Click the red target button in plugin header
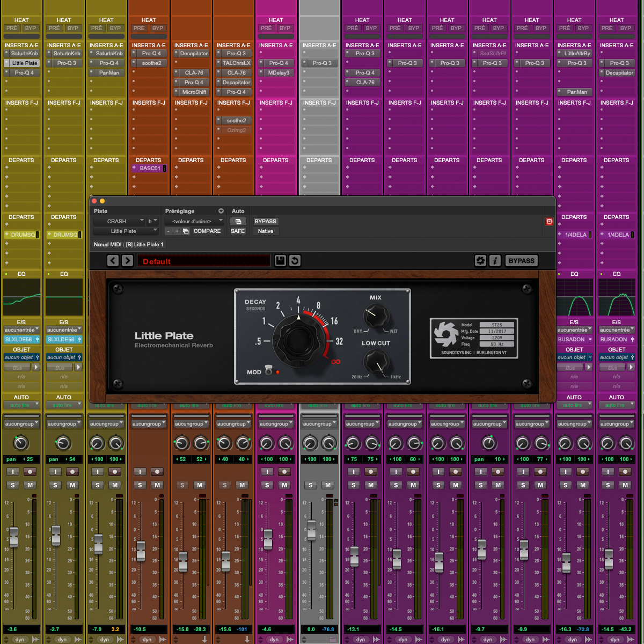Viewport: 644px width, 644px height. 549,221
